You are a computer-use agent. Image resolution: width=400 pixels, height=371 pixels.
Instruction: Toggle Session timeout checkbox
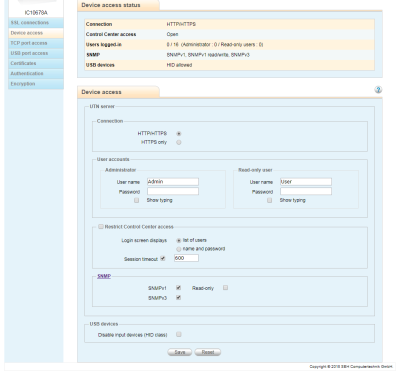click(163, 258)
